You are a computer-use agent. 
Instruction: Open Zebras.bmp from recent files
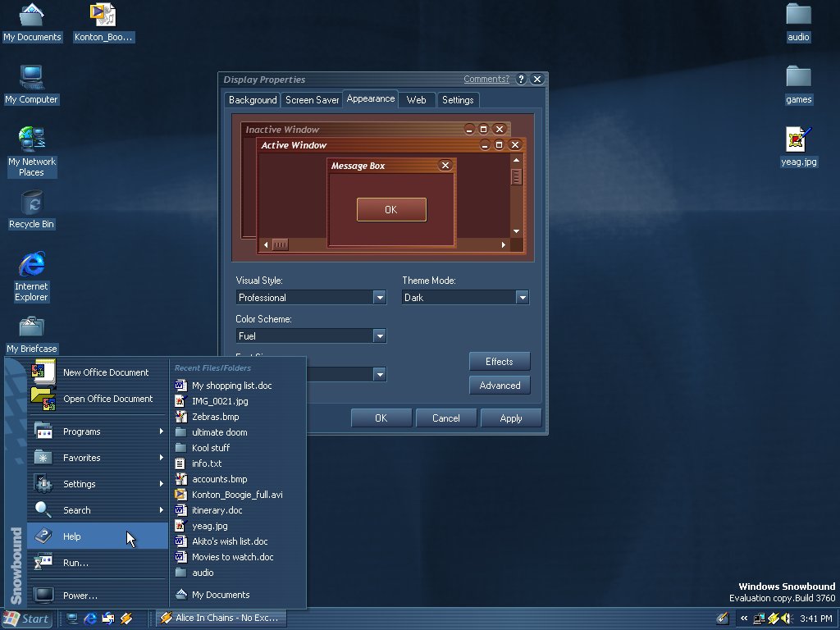(x=238, y=417)
